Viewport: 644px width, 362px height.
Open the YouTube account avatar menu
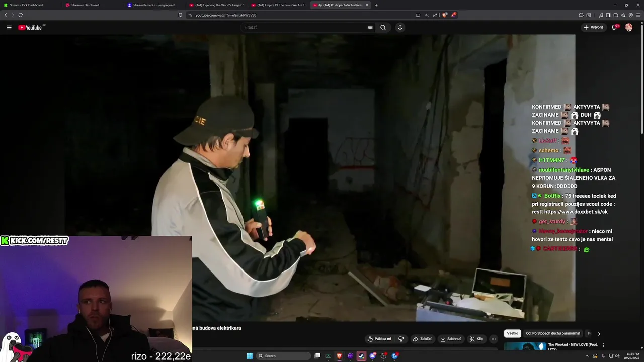(629, 27)
